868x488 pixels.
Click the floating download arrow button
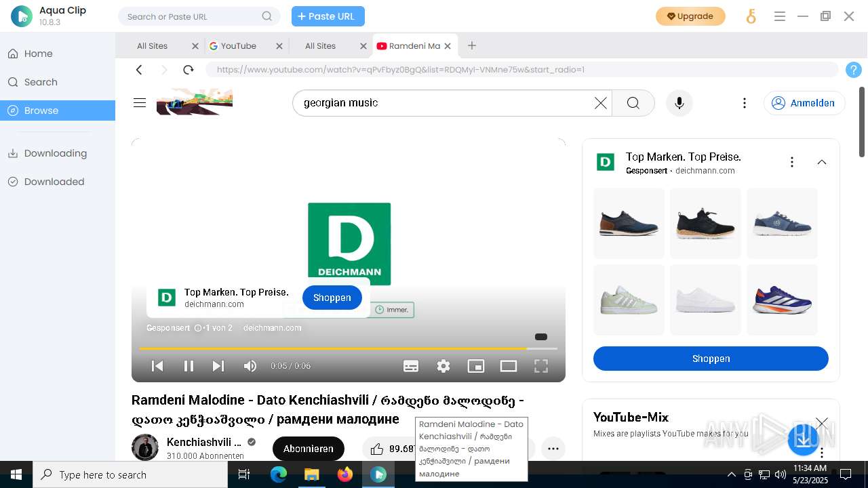pyautogui.click(x=804, y=439)
